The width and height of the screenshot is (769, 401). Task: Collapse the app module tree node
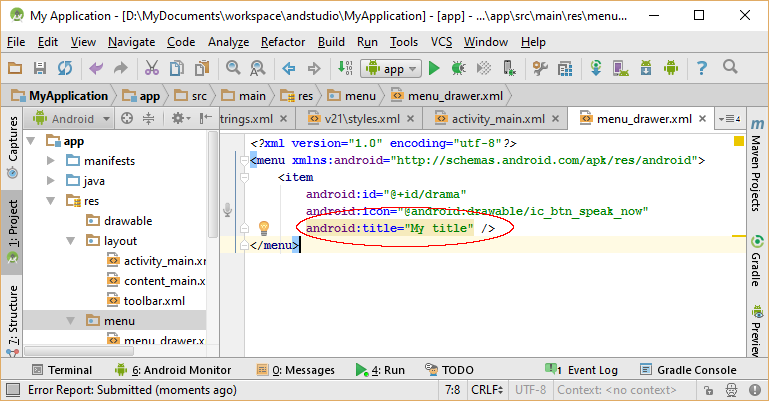pos(31,141)
